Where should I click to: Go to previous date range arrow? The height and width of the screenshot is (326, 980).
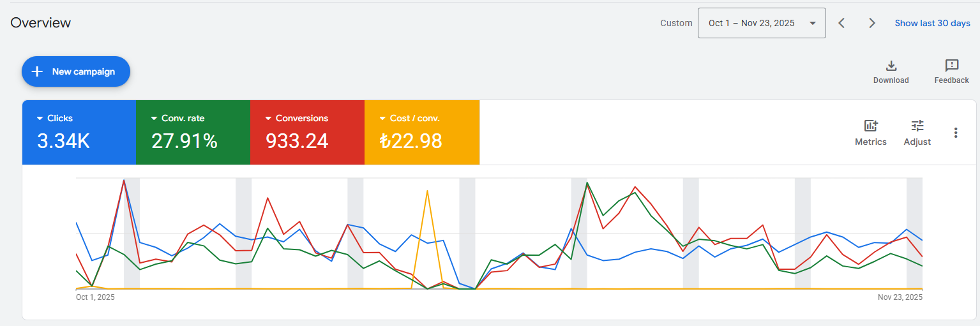[x=841, y=23]
